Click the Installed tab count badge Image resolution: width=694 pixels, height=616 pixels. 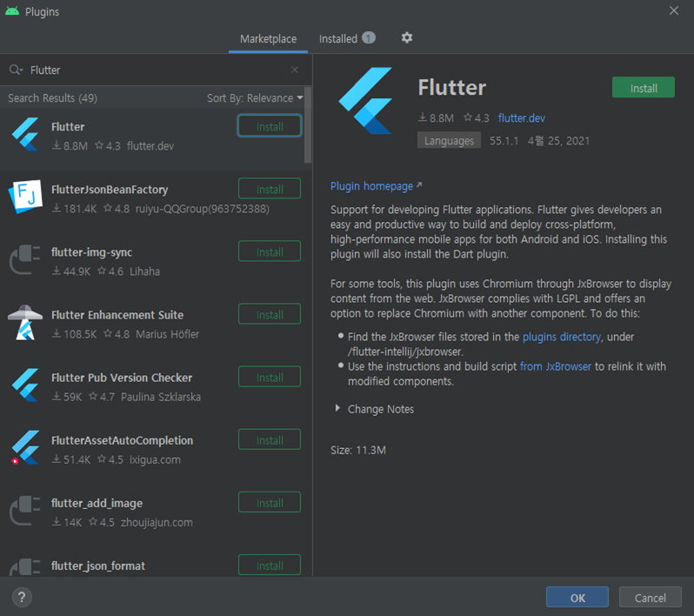(368, 37)
